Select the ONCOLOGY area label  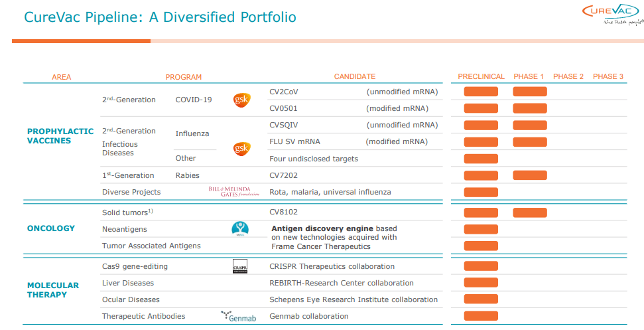51,228
